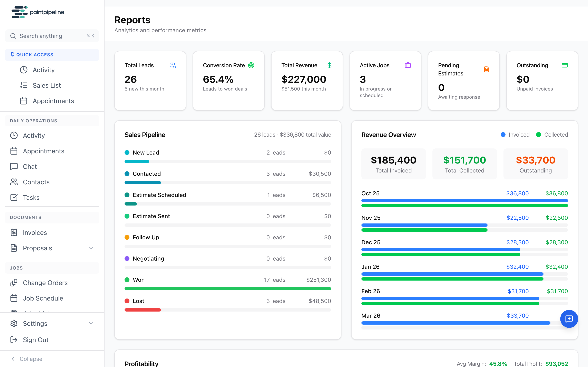
Task: Click the Invoices sidebar icon
Action: point(14,232)
